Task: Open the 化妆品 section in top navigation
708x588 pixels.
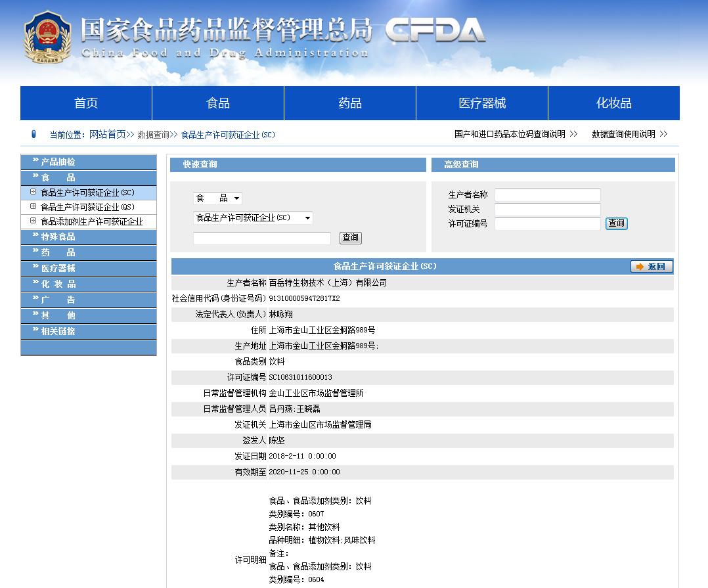Action: point(613,102)
